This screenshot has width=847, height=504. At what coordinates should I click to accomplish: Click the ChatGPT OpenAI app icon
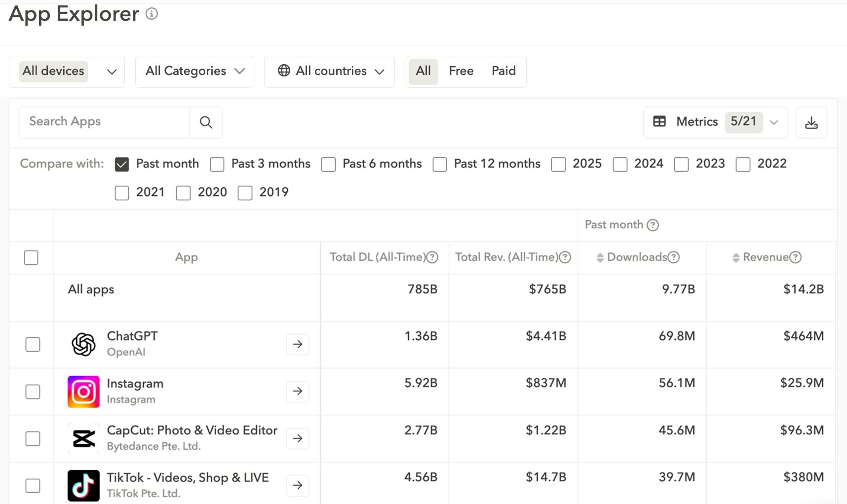tap(83, 344)
